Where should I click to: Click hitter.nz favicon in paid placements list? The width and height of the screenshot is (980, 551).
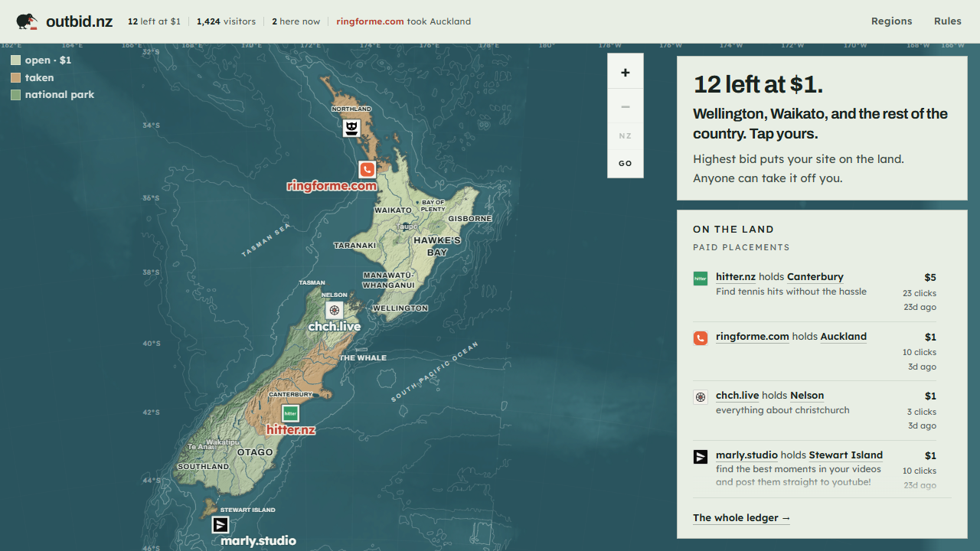pyautogui.click(x=701, y=279)
